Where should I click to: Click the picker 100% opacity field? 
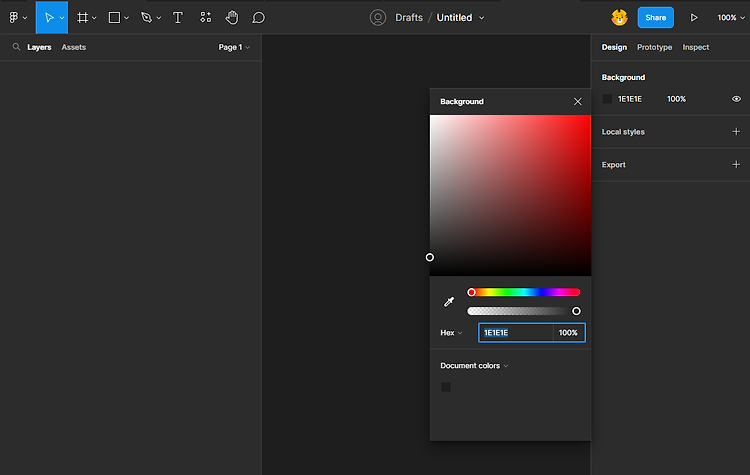point(569,333)
